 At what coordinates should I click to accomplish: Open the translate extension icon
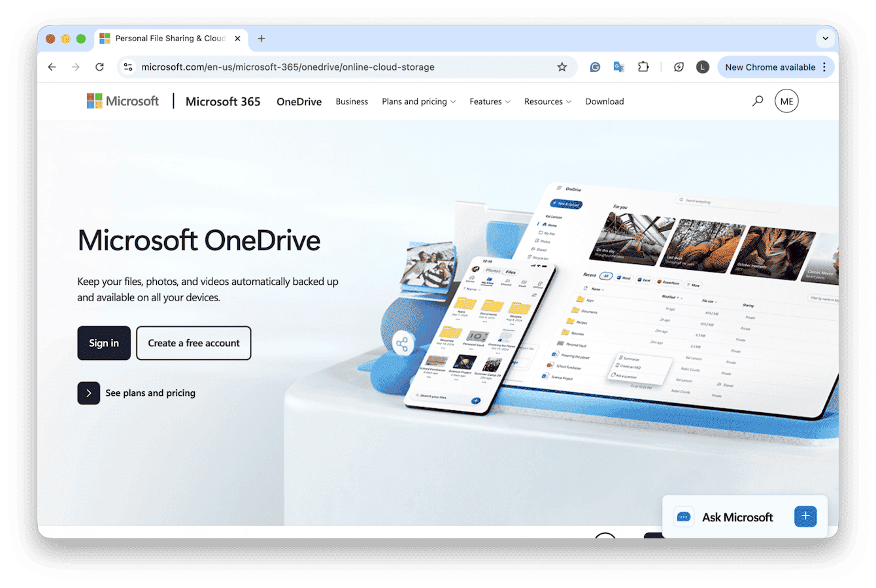click(x=618, y=67)
